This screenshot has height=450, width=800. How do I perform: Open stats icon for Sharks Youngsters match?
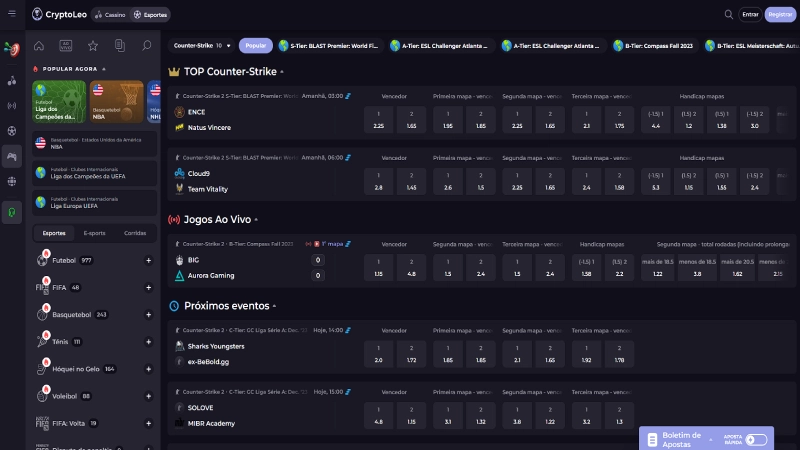pos(348,330)
